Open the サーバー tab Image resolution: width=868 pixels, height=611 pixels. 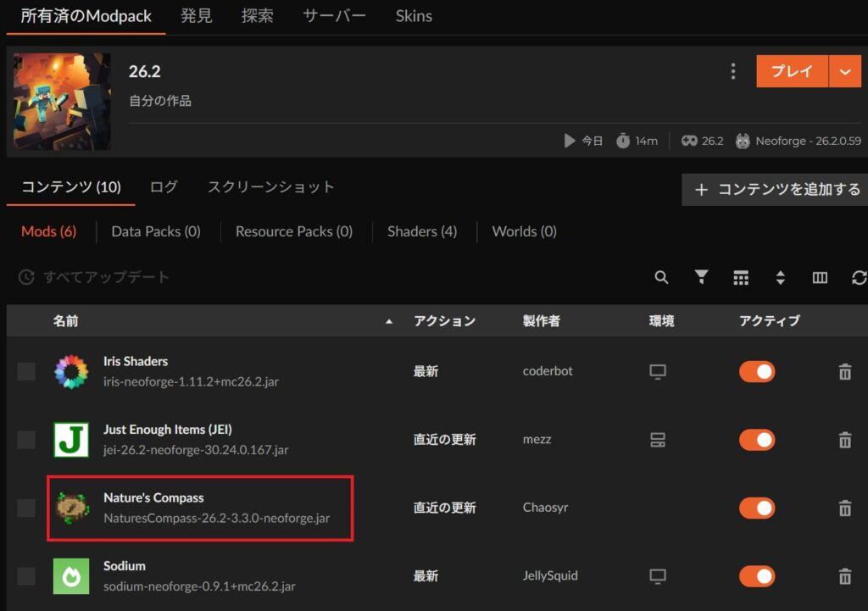334,16
